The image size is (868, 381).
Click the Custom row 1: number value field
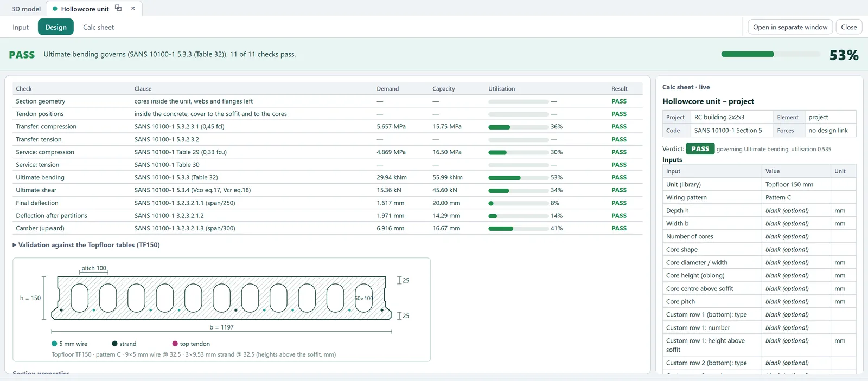coord(796,328)
